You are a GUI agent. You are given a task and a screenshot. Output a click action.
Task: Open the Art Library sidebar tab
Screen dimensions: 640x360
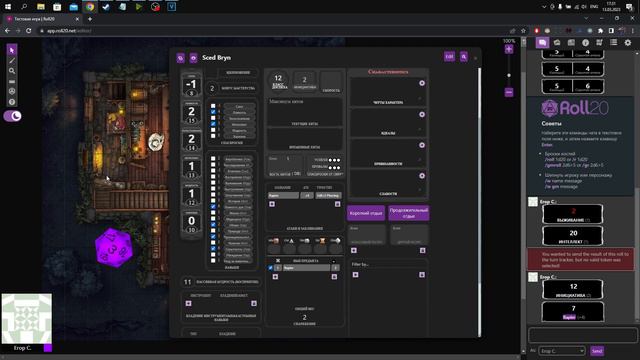(x=557, y=42)
